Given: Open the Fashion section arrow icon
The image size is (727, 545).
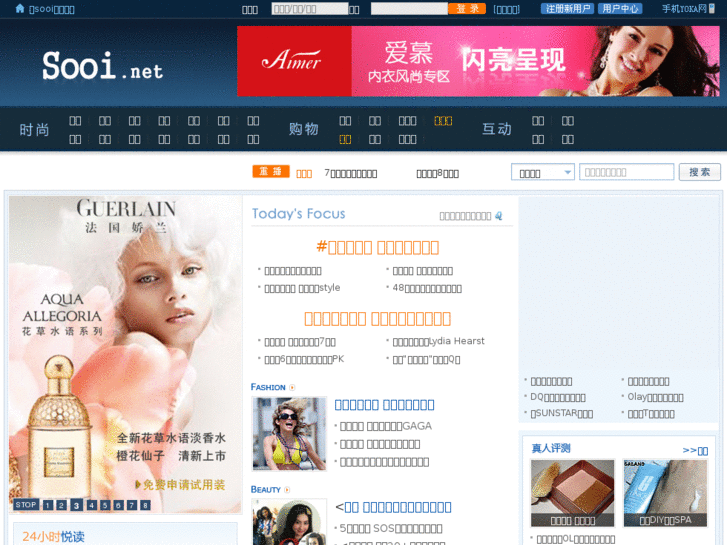Looking at the screenshot, I should click(292, 387).
